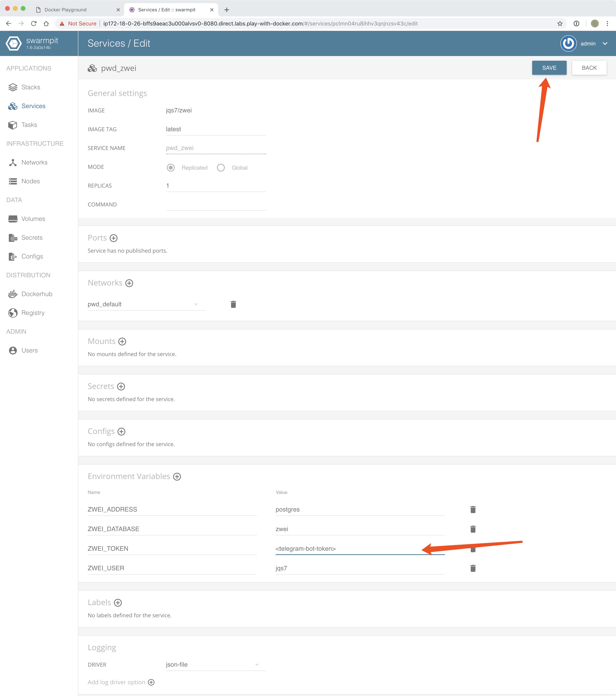Delete the ZWEI_ADDRESS variable row

pyautogui.click(x=473, y=509)
